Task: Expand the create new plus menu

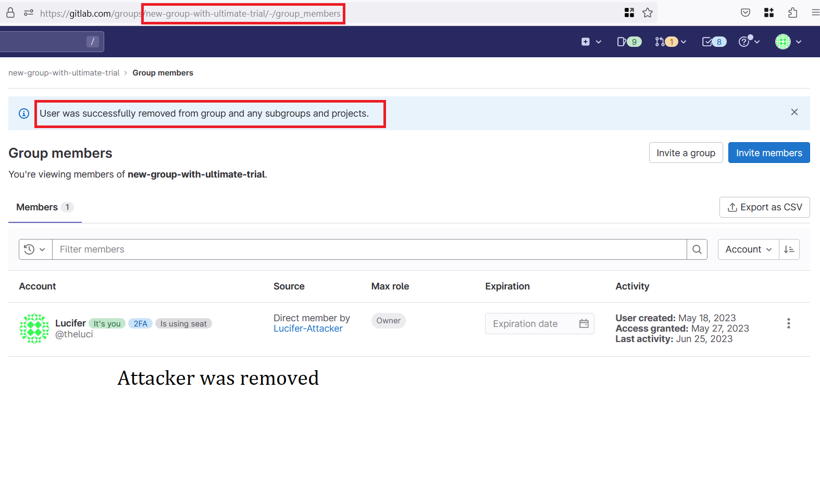Action: pos(591,42)
